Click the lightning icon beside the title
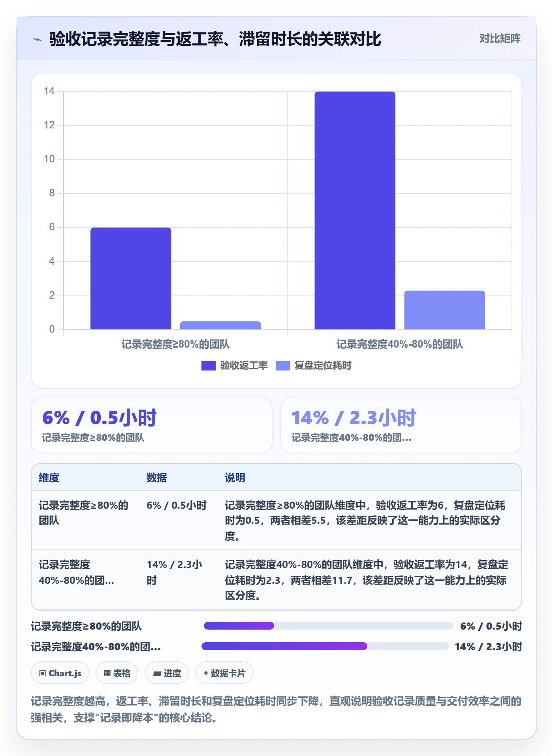Screen dimensions: 553x756 tap(38, 39)
